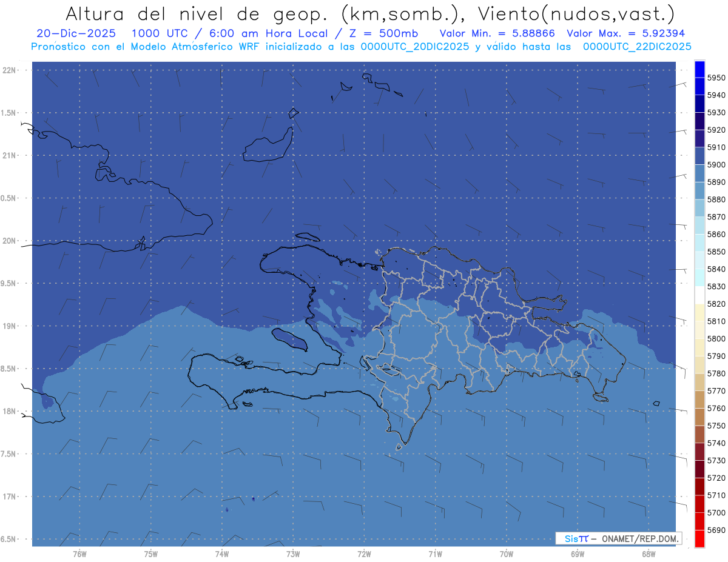The image size is (728, 562).
Task: Click the 68W longitude label
Action: [x=649, y=554]
